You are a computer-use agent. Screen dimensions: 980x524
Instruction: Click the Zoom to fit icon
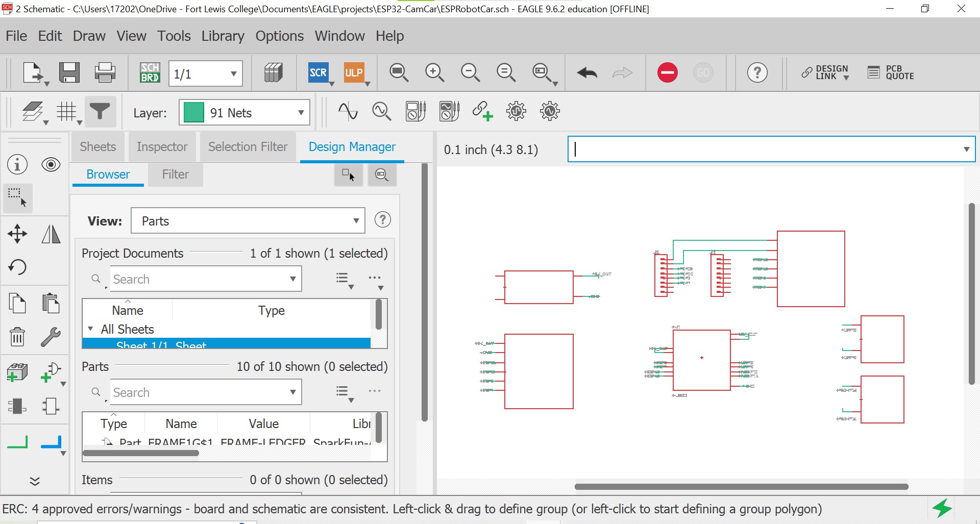tap(399, 73)
